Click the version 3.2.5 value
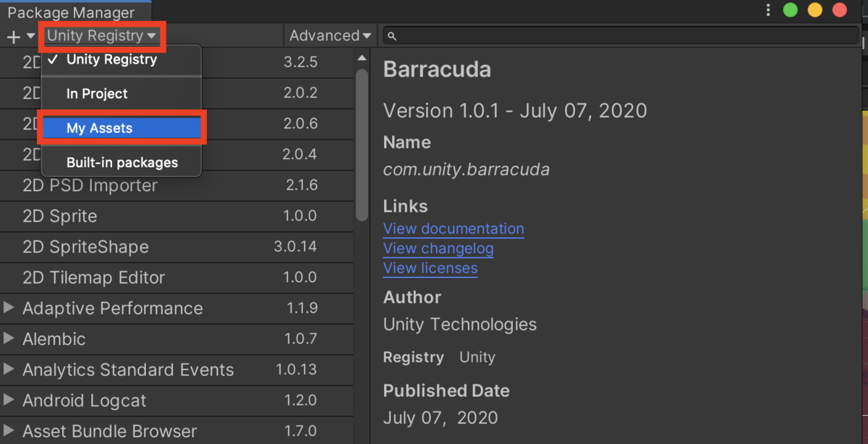This screenshot has width=868, height=444. [x=301, y=62]
